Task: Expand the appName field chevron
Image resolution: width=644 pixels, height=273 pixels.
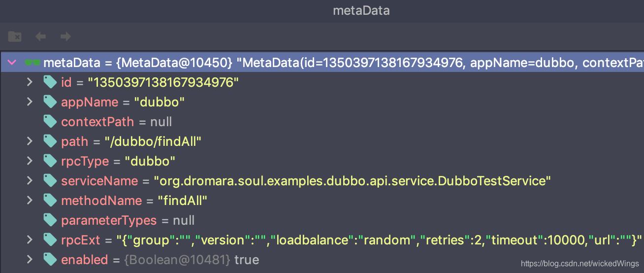Action: pos(30,102)
